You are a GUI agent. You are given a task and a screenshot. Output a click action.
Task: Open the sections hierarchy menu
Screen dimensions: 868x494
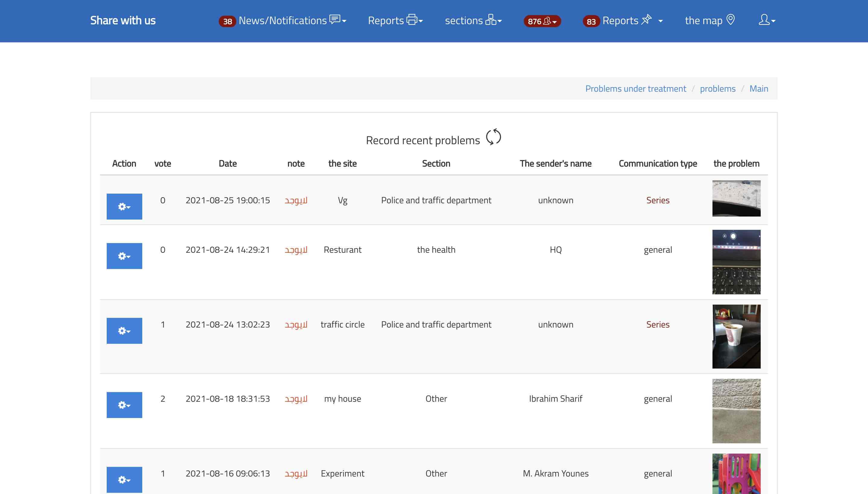[x=473, y=21]
